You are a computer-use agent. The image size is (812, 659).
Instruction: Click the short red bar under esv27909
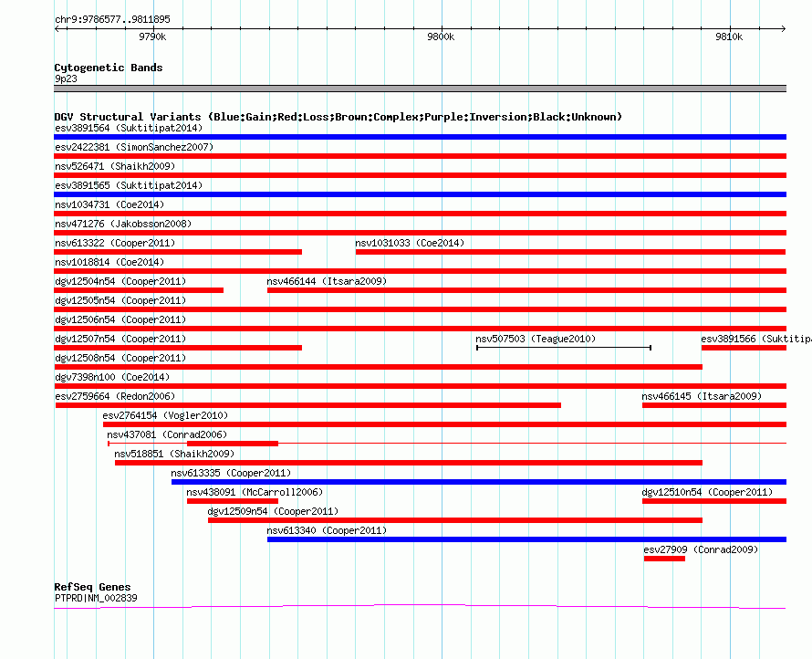(664, 559)
